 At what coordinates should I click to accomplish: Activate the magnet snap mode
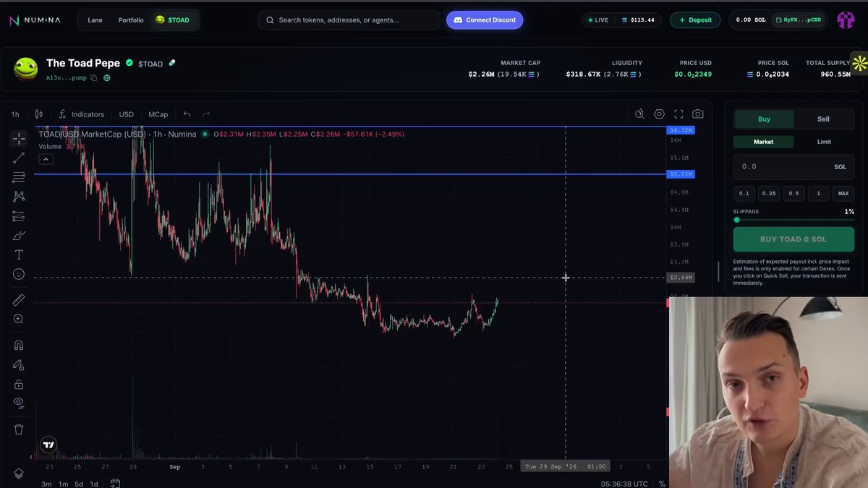tap(19, 345)
